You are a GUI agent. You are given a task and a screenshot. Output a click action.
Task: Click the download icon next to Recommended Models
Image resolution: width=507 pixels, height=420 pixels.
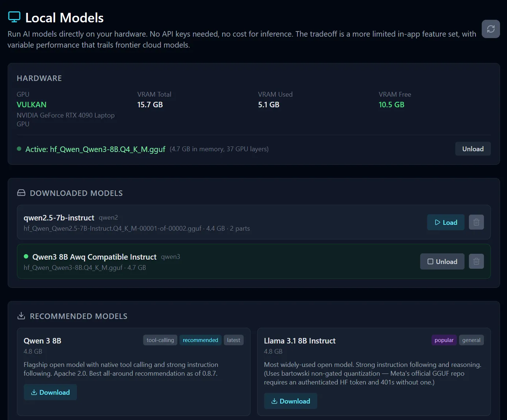(21, 316)
